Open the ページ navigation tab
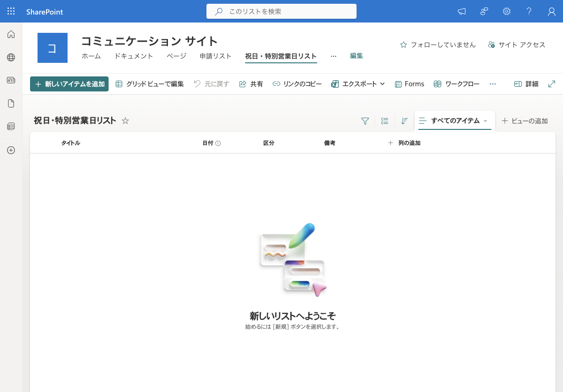563x392 pixels. 176,56
